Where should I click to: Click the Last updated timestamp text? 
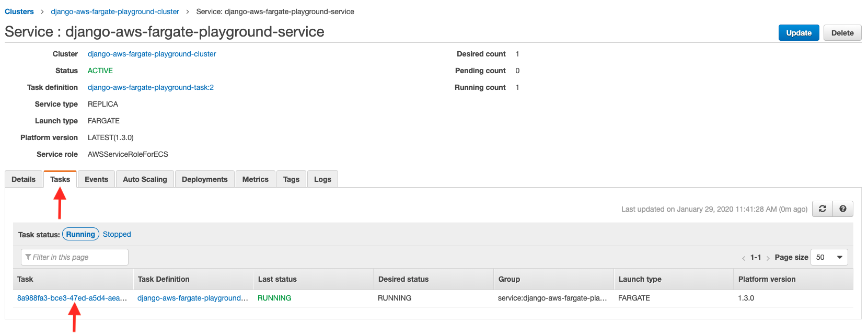[x=714, y=209]
